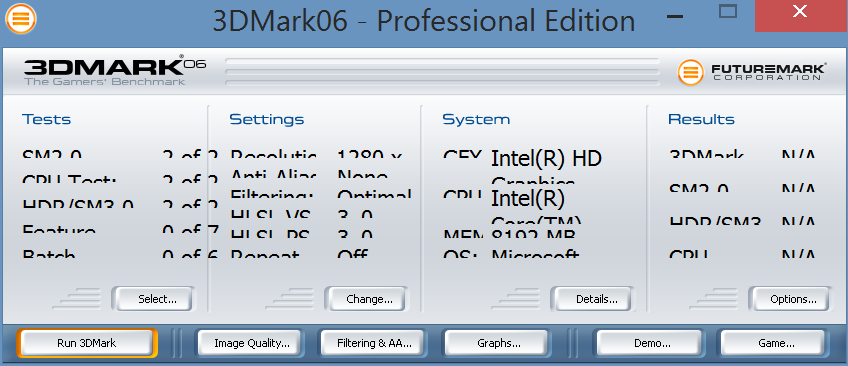The width and height of the screenshot is (848, 366).
Task: Open test selection with Select button
Action: (154, 299)
